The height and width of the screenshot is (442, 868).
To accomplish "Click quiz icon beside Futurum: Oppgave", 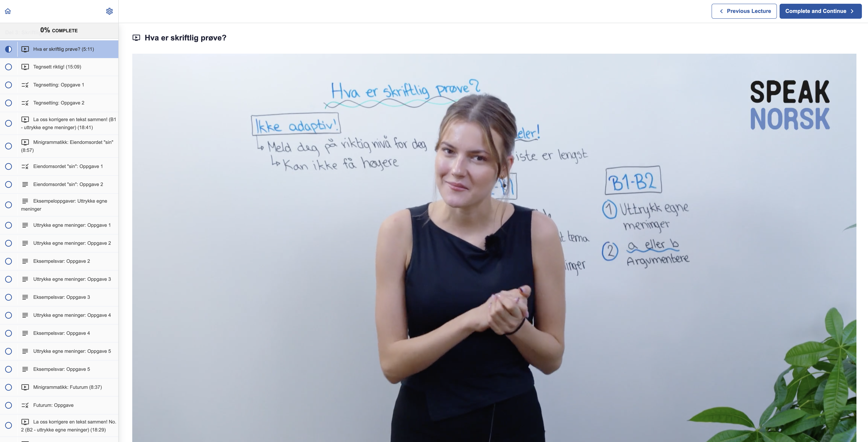I will coord(25,405).
